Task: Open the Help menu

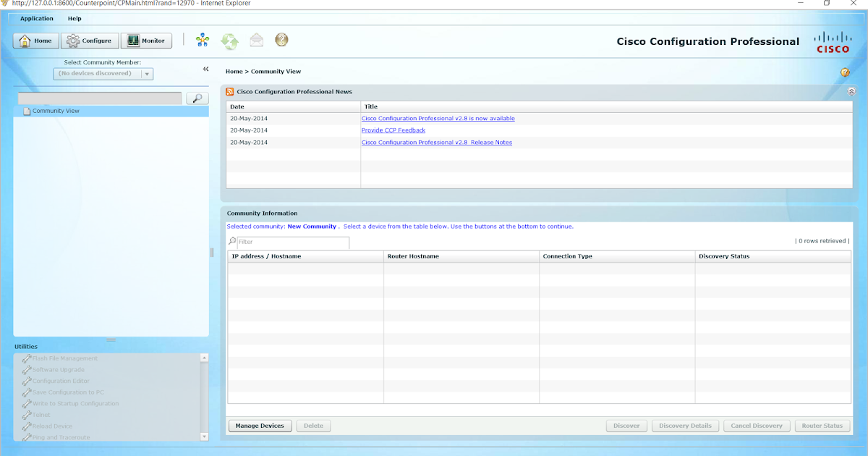Action: pyautogui.click(x=75, y=18)
